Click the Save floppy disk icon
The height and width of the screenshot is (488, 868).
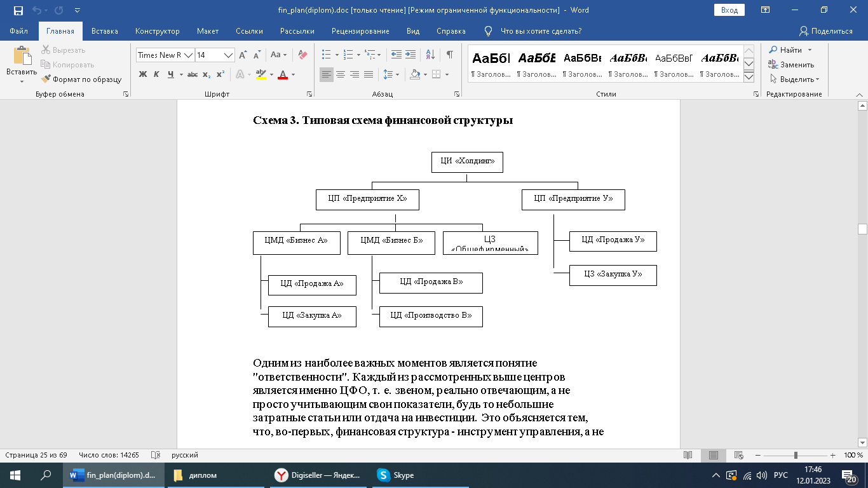pyautogui.click(x=18, y=10)
